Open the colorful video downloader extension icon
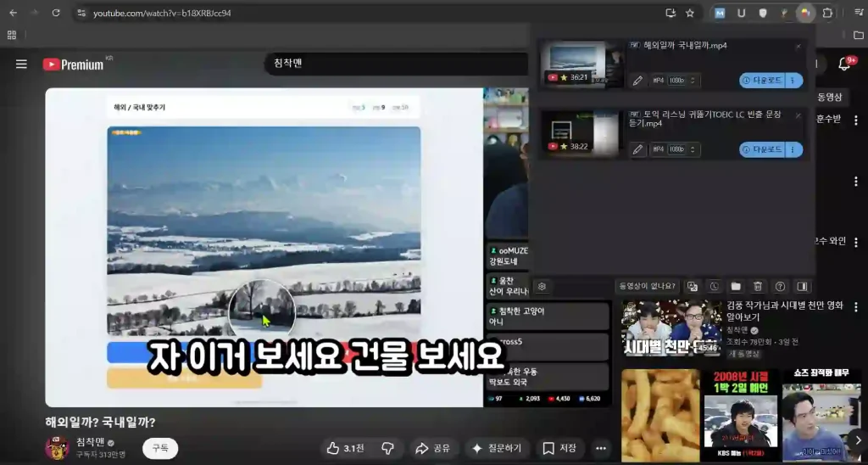Viewport: 868px width, 465px height. (805, 13)
